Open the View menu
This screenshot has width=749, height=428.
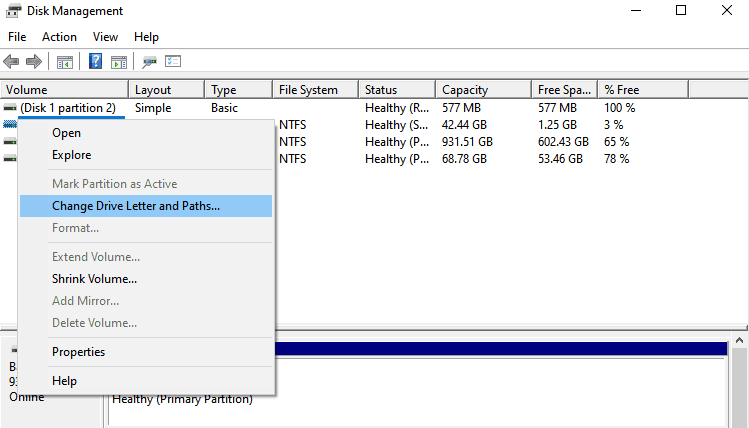(105, 37)
